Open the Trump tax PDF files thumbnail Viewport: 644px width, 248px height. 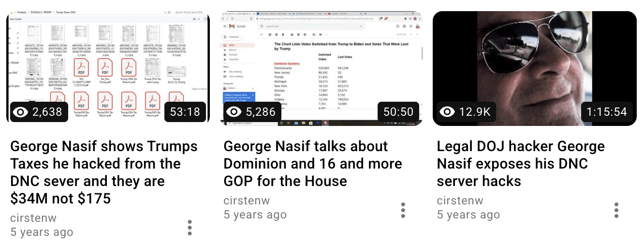click(x=108, y=68)
